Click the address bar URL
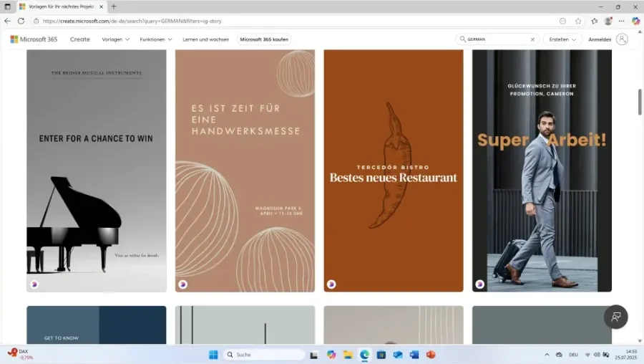This screenshot has width=644, height=364. pos(132,21)
